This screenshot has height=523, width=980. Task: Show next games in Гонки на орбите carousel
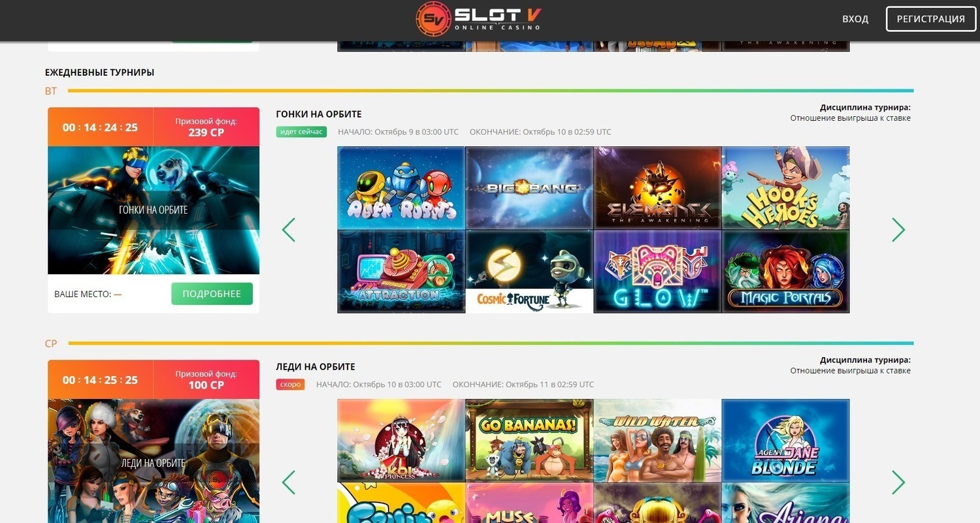coord(898,230)
